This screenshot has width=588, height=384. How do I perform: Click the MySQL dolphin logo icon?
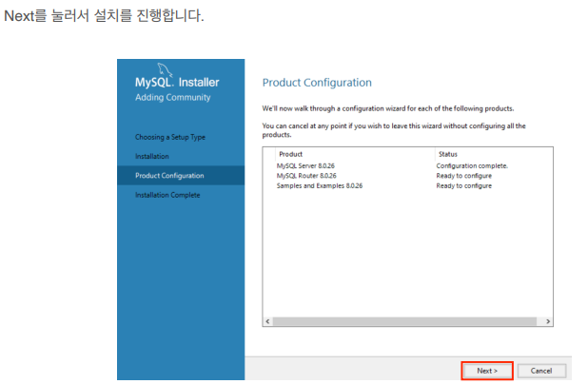(165, 69)
